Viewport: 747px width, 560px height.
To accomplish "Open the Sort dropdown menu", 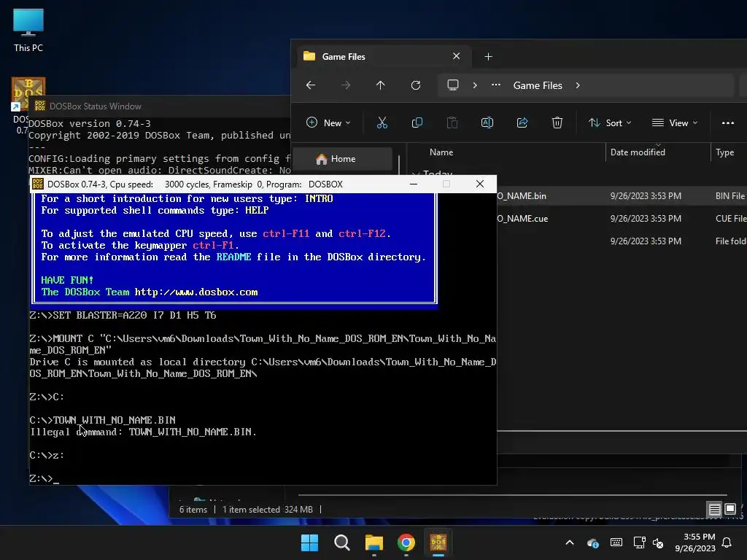I will tap(610, 122).
